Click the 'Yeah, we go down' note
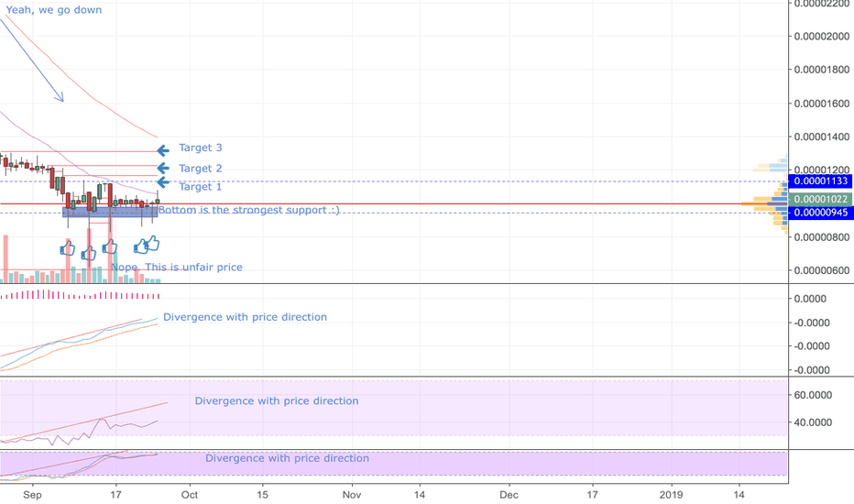 click(53, 10)
